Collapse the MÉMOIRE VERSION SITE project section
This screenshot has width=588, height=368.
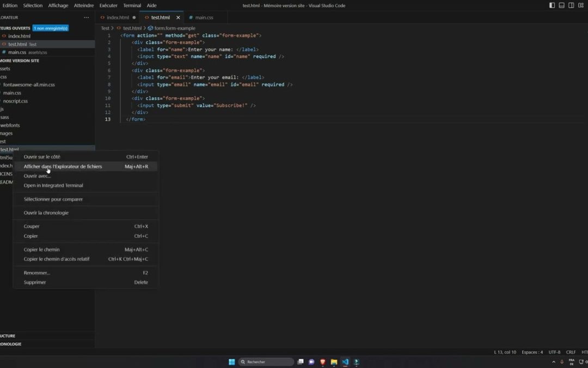point(47,61)
